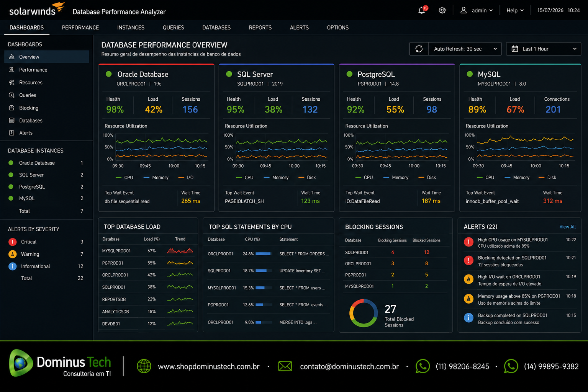Click the Informational severity blue icon
The width and height of the screenshot is (588, 392).
[x=13, y=266]
